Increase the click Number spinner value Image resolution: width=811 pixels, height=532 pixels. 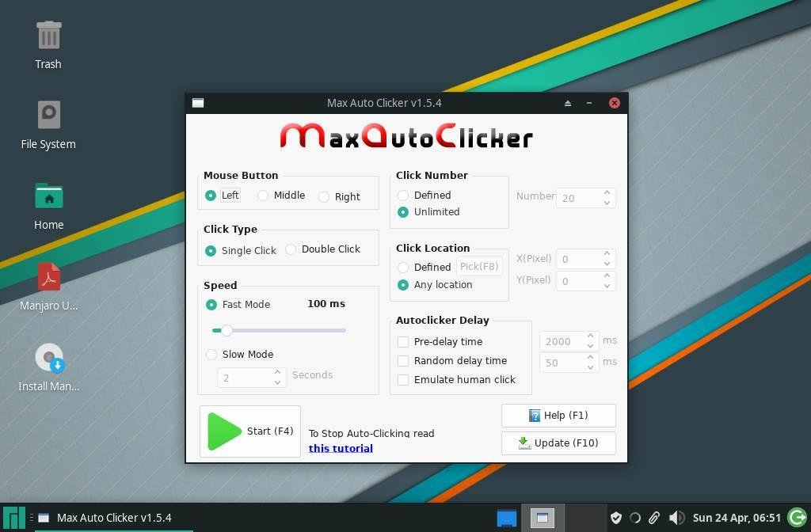point(607,193)
